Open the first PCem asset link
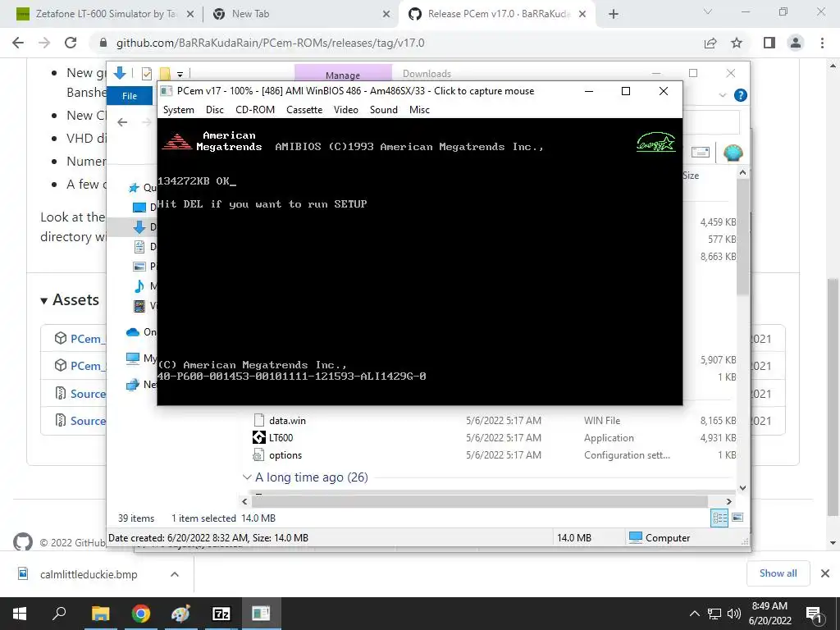840x630 pixels. click(88, 339)
